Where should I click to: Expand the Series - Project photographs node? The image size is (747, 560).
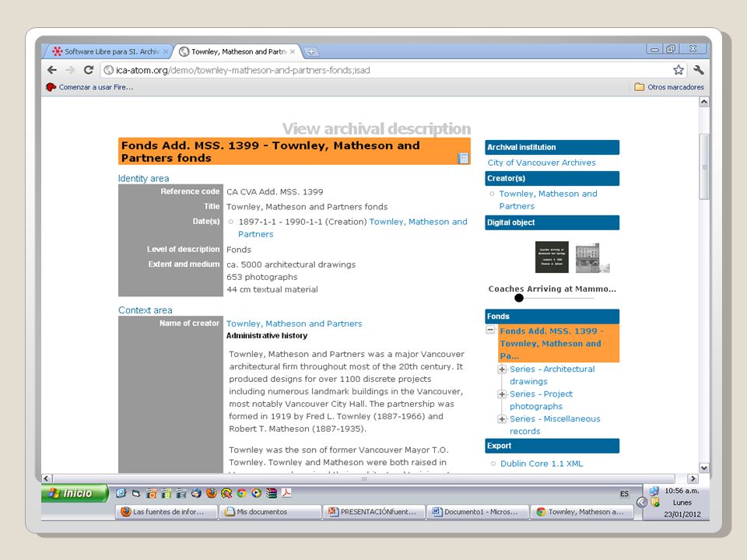(x=502, y=394)
